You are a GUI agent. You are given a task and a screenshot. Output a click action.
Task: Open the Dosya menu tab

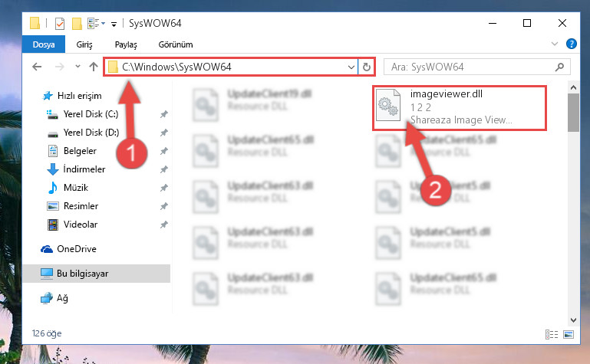click(44, 44)
